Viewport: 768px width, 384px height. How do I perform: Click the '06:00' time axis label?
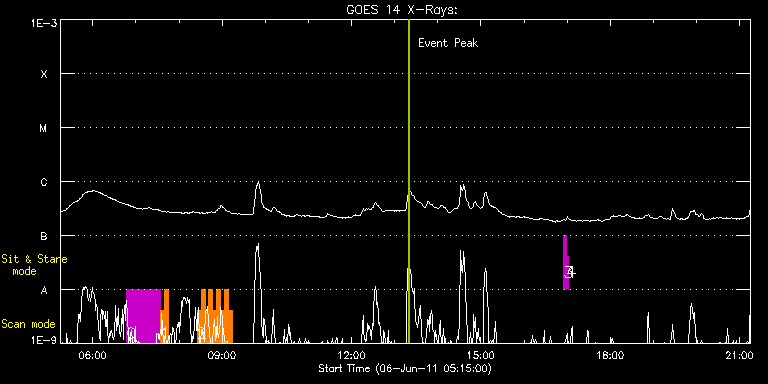[x=93, y=355]
